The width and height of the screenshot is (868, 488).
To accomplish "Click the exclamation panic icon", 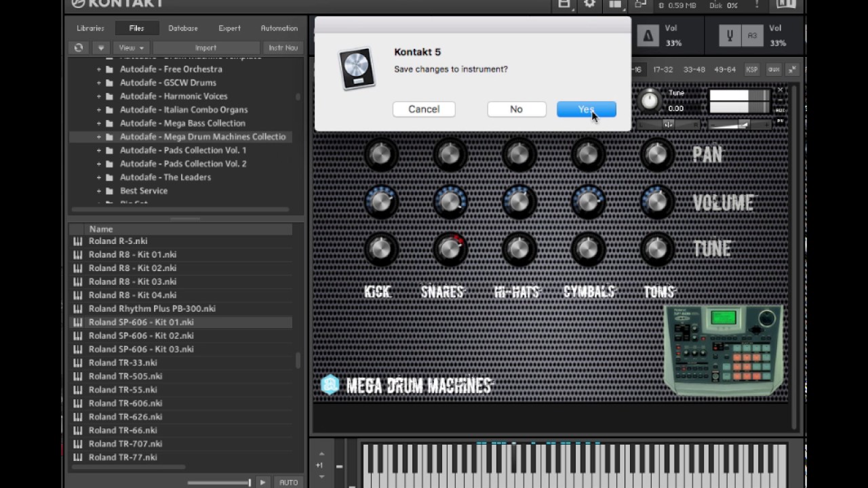I will tap(757, 4).
